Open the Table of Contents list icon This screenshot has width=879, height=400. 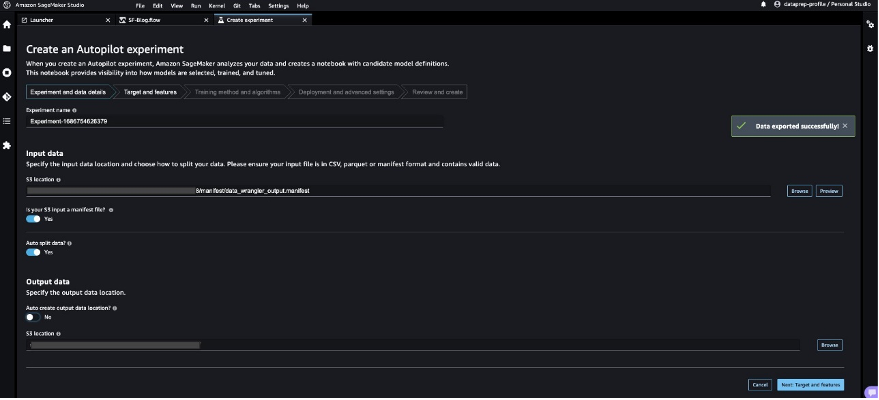click(7, 121)
